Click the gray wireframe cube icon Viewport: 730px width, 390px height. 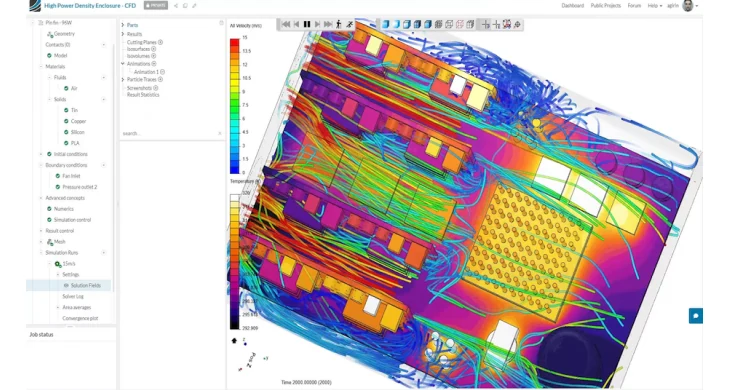point(449,24)
